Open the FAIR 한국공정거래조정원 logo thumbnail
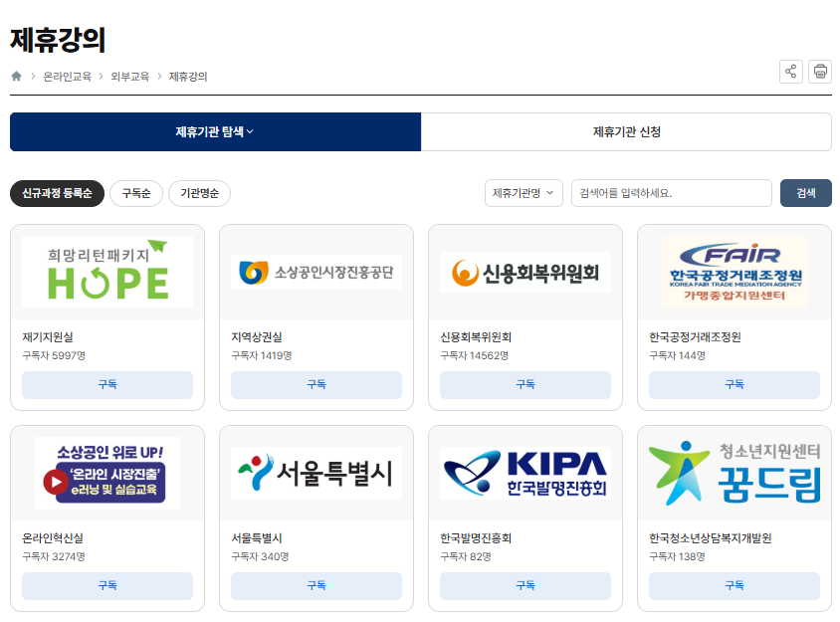840x622 pixels. tap(735, 272)
